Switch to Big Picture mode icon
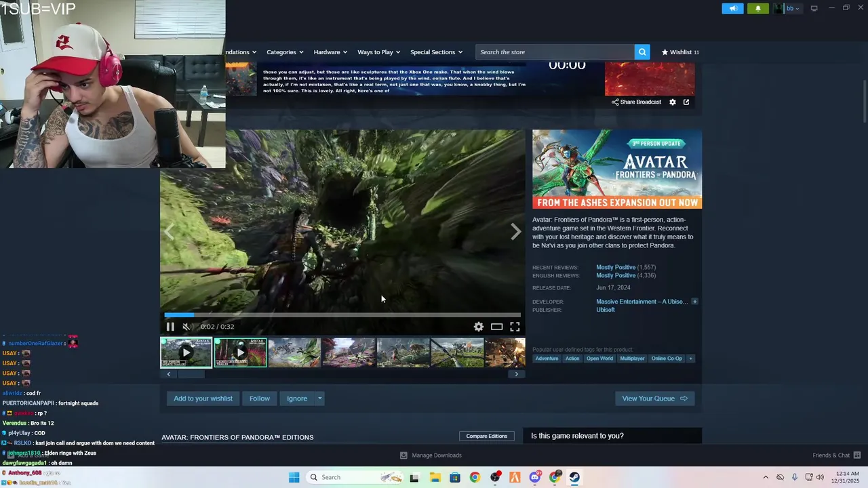Image resolution: width=868 pixels, height=488 pixels. click(814, 8)
